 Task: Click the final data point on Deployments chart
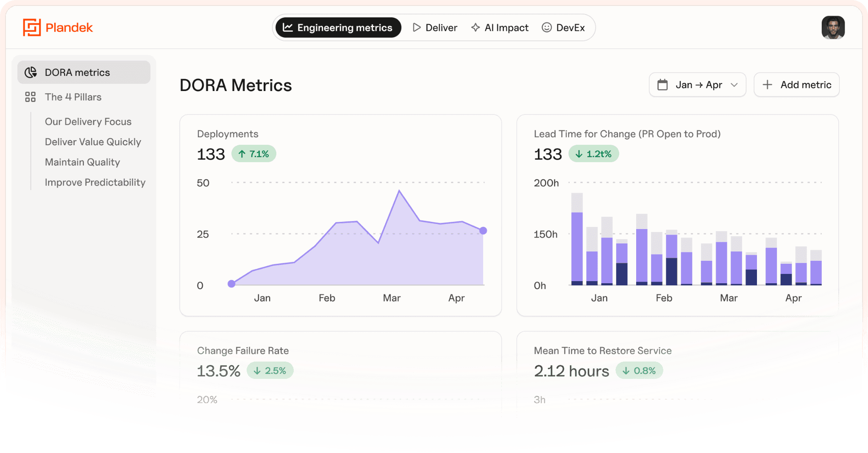483,231
